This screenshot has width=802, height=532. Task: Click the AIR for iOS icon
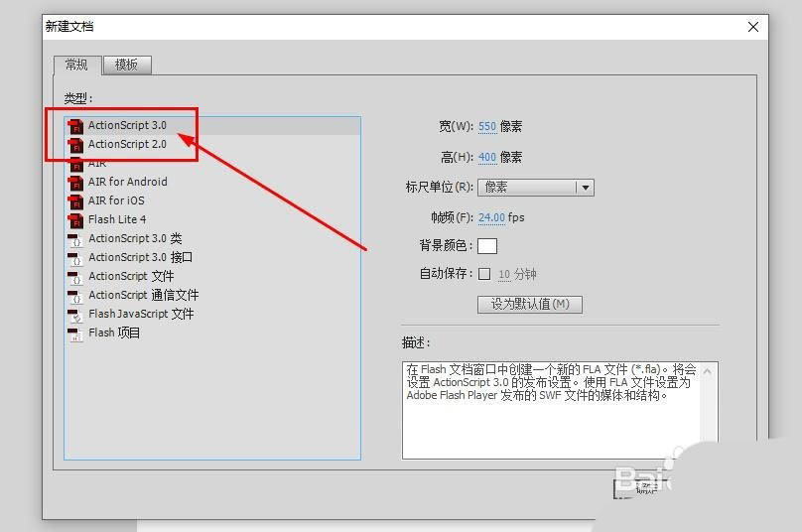[75, 201]
